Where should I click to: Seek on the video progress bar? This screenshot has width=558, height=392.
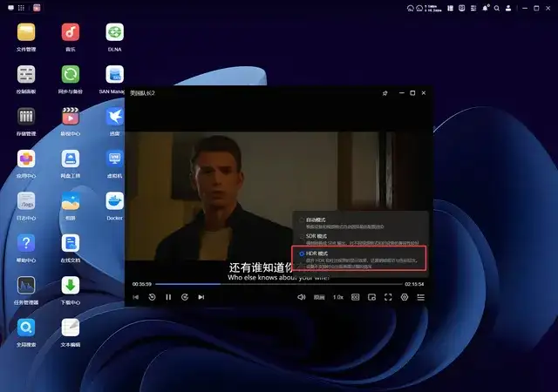(x=279, y=284)
